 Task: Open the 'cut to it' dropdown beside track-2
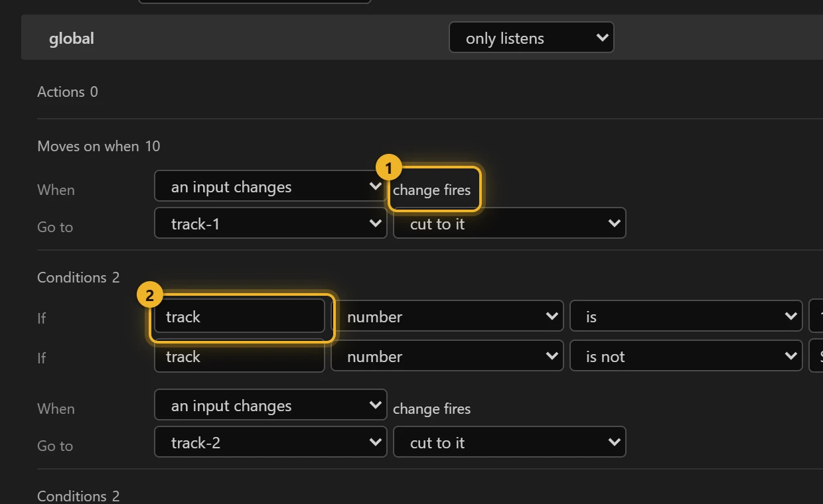tap(509, 442)
